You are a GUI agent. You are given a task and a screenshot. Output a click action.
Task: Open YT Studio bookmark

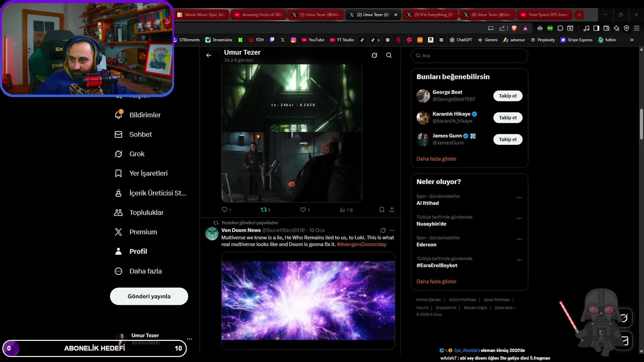[342, 40]
